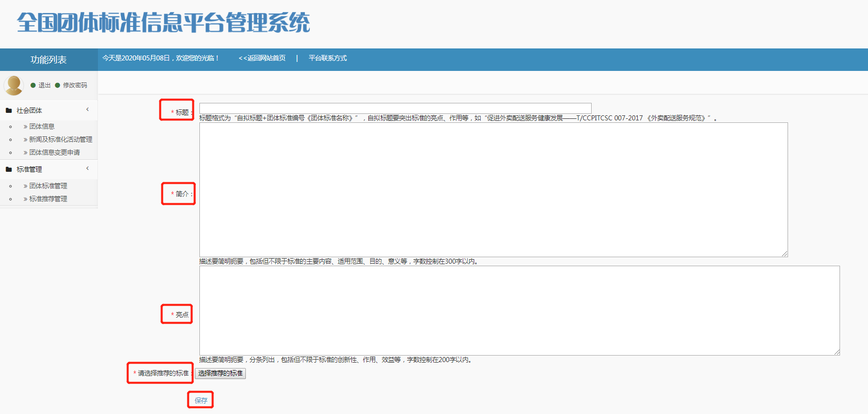Open 平台联系方式 contact link
The height and width of the screenshot is (414, 868).
tap(327, 58)
